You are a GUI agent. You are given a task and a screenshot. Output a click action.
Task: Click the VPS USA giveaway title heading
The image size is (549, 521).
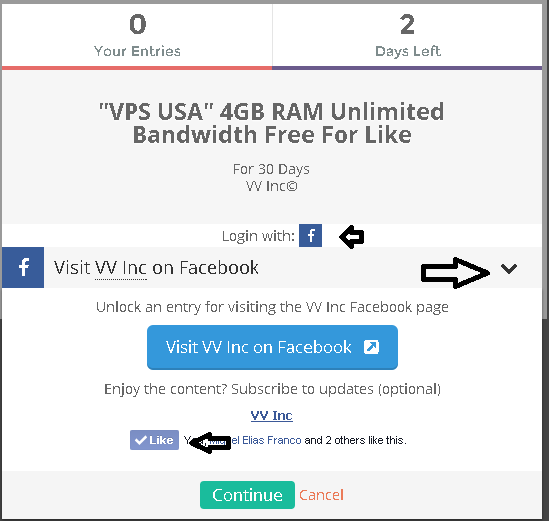[272, 123]
